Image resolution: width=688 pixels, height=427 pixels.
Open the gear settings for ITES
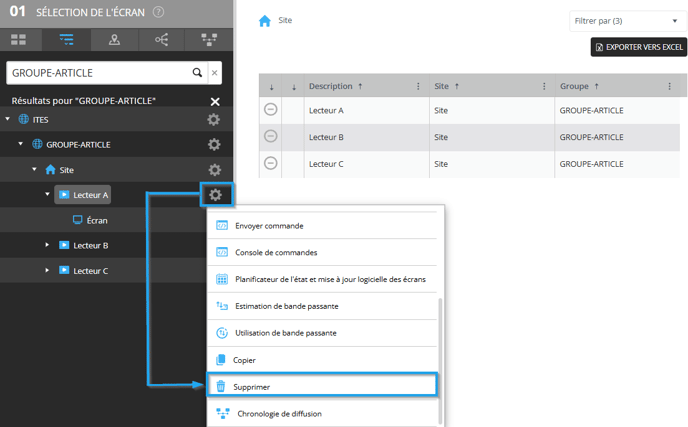click(214, 119)
